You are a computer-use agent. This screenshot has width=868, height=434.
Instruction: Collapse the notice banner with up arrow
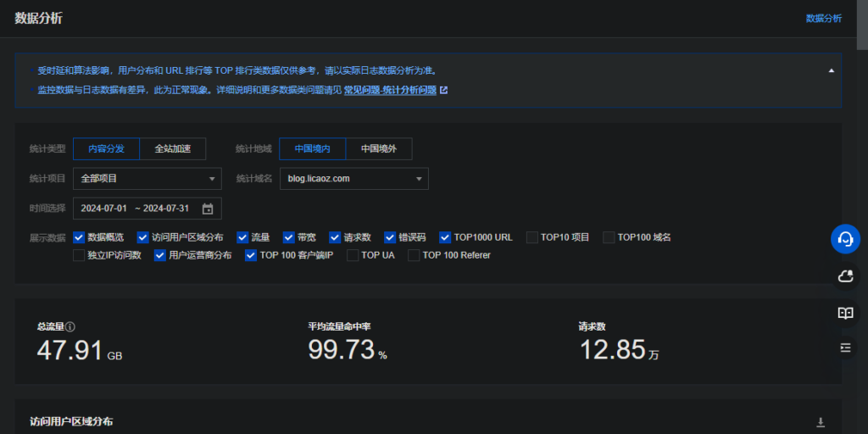pyautogui.click(x=831, y=70)
